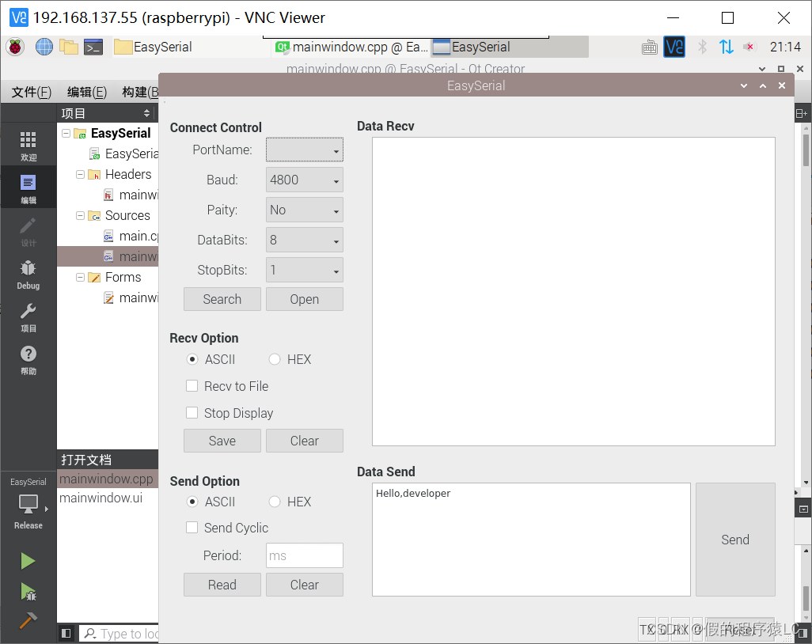The image size is (812, 644).
Task: Switch to Qt Creator Design mode
Action: 28,231
